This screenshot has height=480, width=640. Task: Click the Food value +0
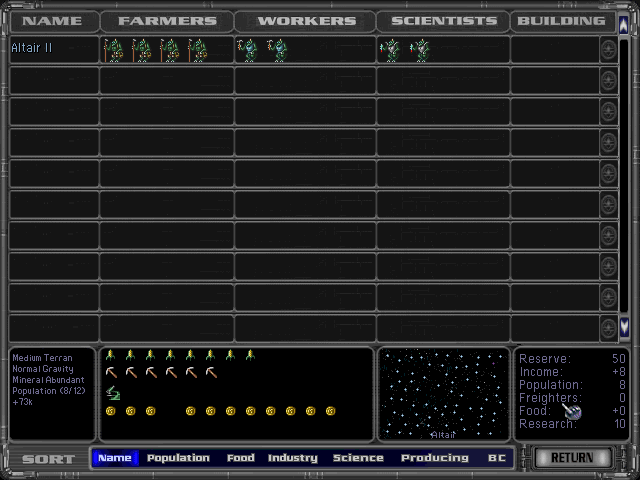pos(619,411)
